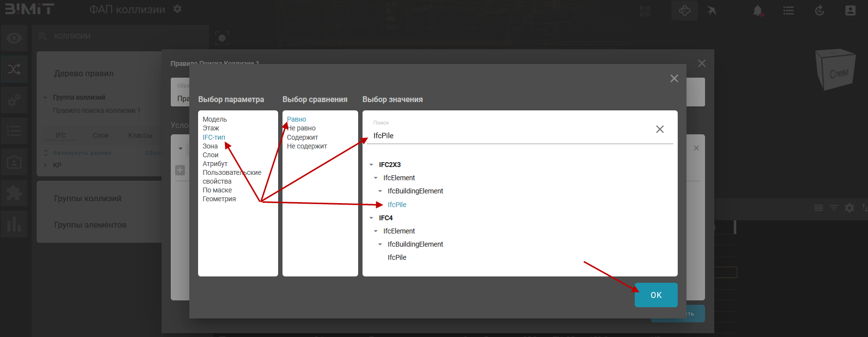Select IfcPile under the IFC4 branch

397,257
